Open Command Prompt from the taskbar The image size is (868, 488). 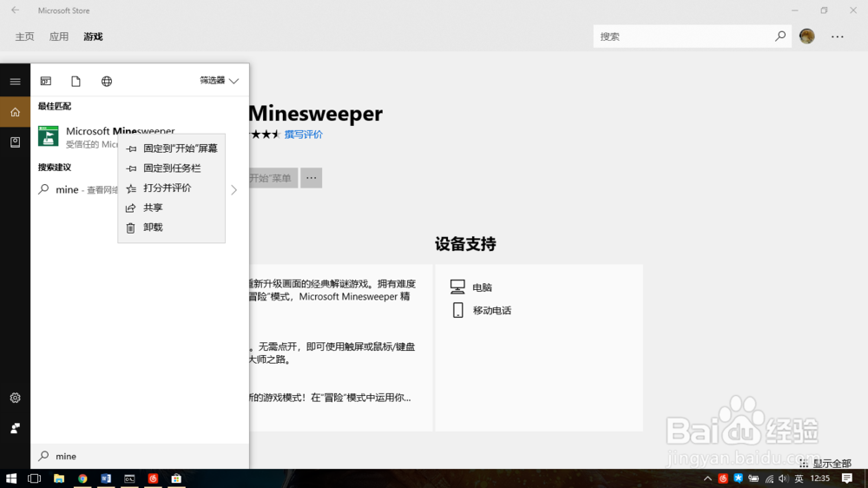pyautogui.click(x=129, y=478)
